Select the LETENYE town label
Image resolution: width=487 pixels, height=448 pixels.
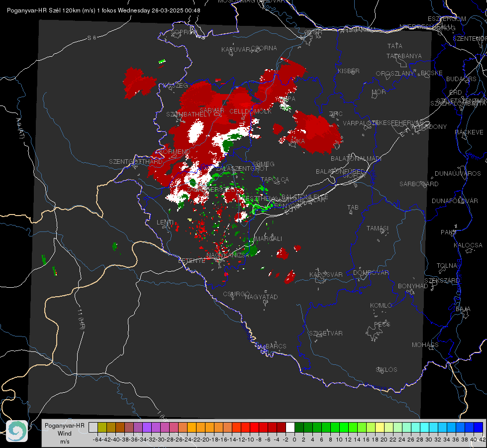pyautogui.click(x=192, y=261)
